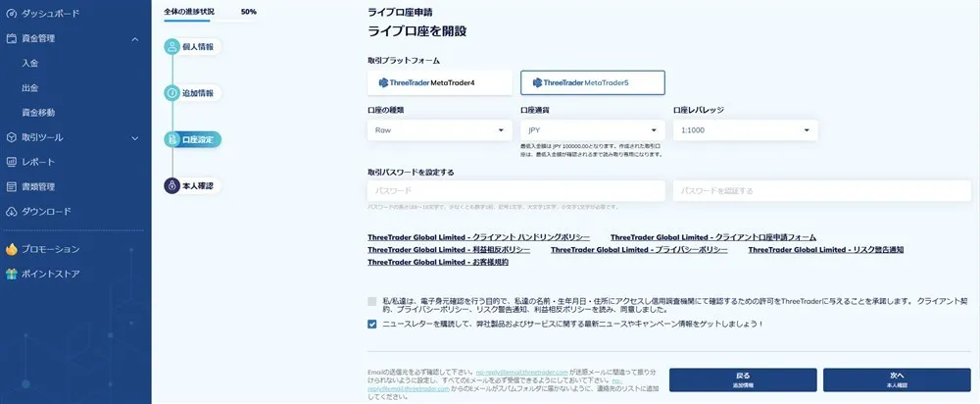
Task: Click the 口座設定 step icon
Action: click(171, 139)
